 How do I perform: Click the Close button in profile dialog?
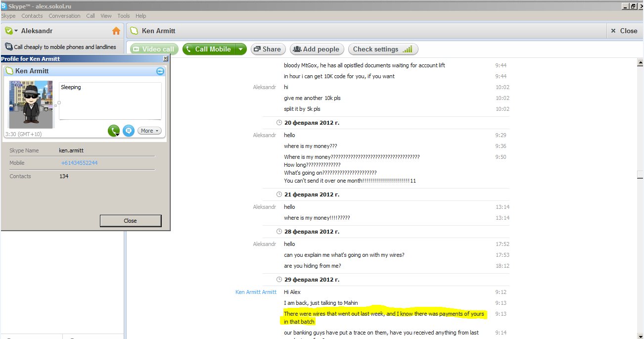pyautogui.click(x=131, y=221)
